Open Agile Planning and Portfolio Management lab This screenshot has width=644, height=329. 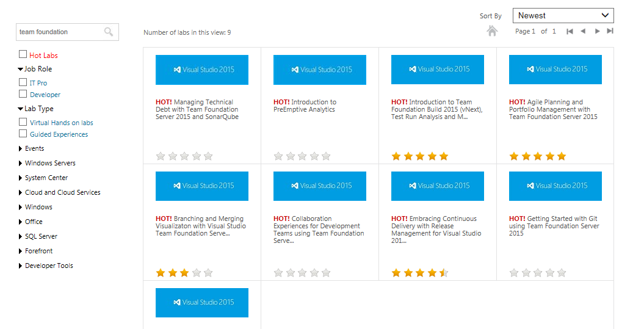(x=554, y=109)
